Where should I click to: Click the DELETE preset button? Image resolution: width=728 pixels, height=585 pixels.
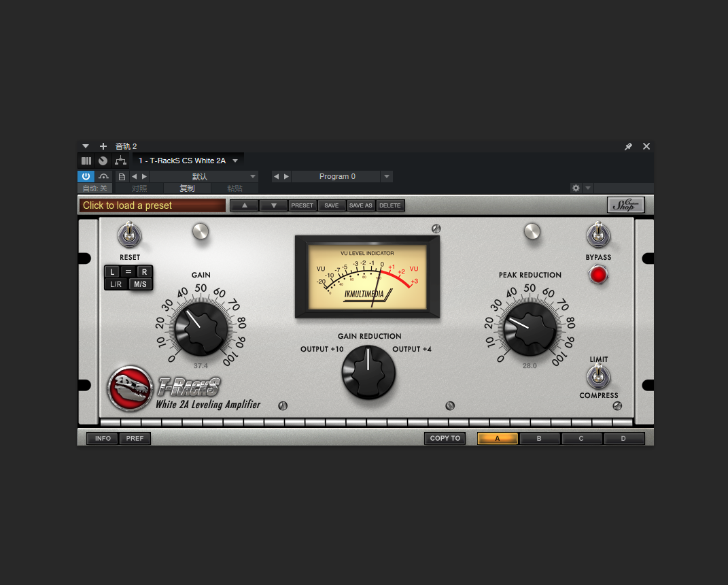390,205
